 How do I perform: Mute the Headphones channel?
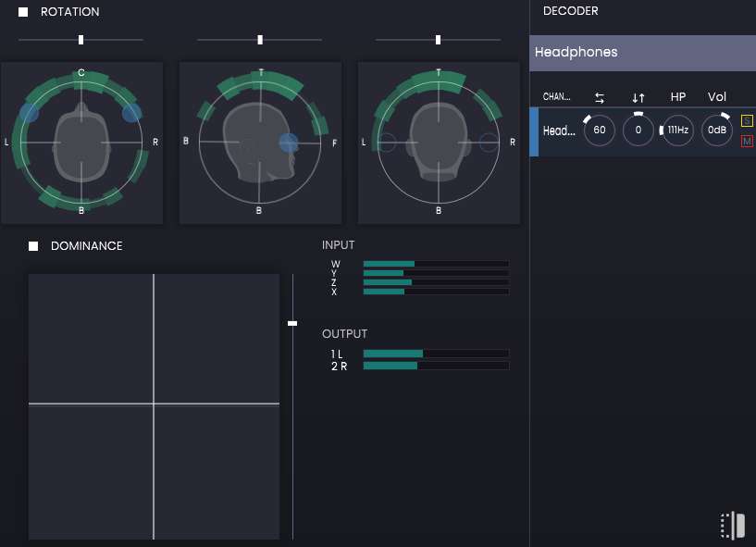pos(747,141)
